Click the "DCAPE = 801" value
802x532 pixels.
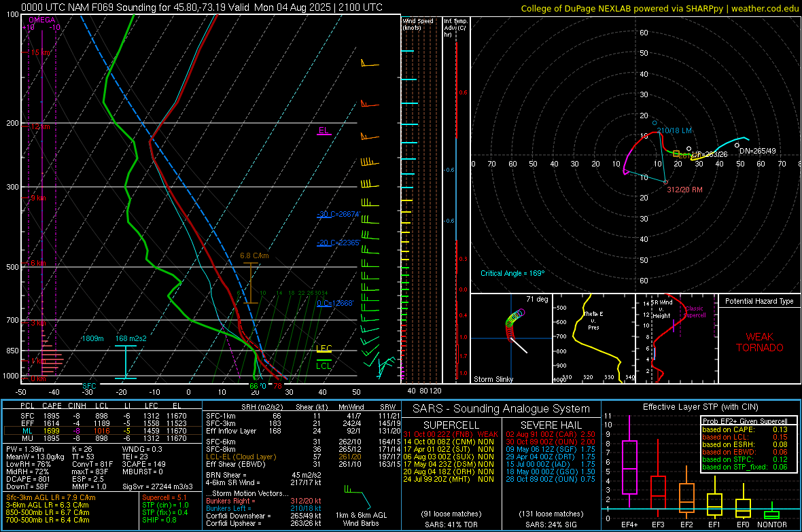click(x=28, y=479)
